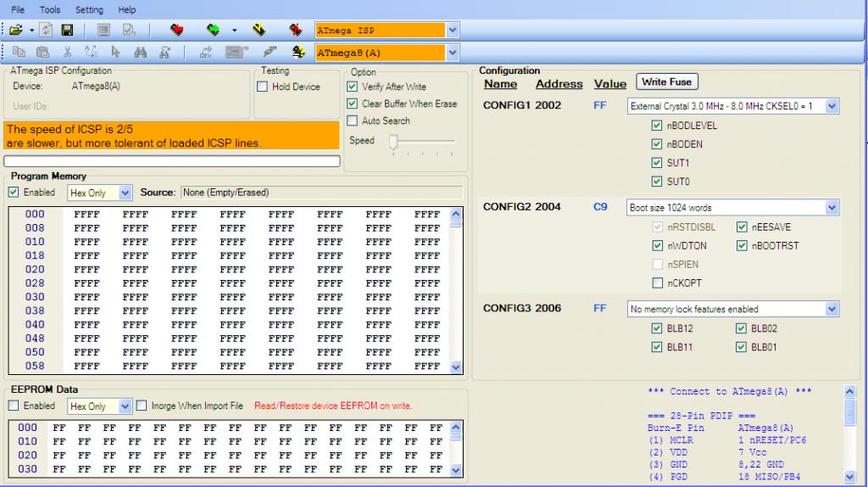Screen dimensions: 868x487
Task: Click the ICSP Speed slider handle
Action: coord(393,142)
